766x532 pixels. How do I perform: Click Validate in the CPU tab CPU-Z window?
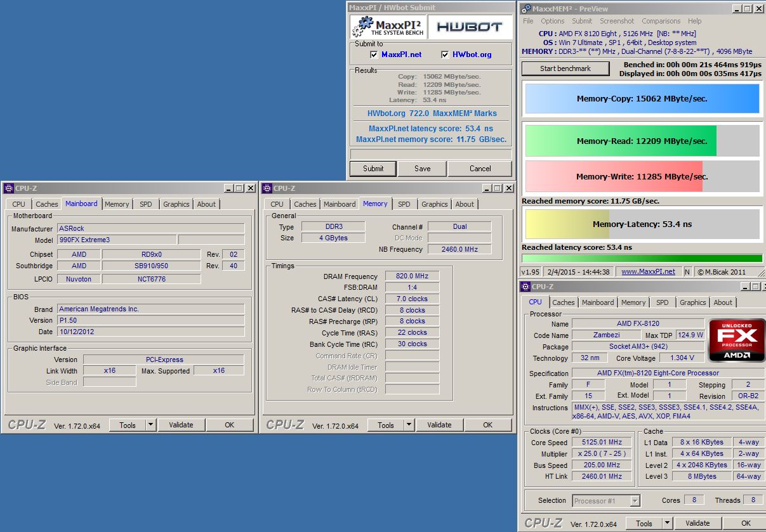click(697, 523)
